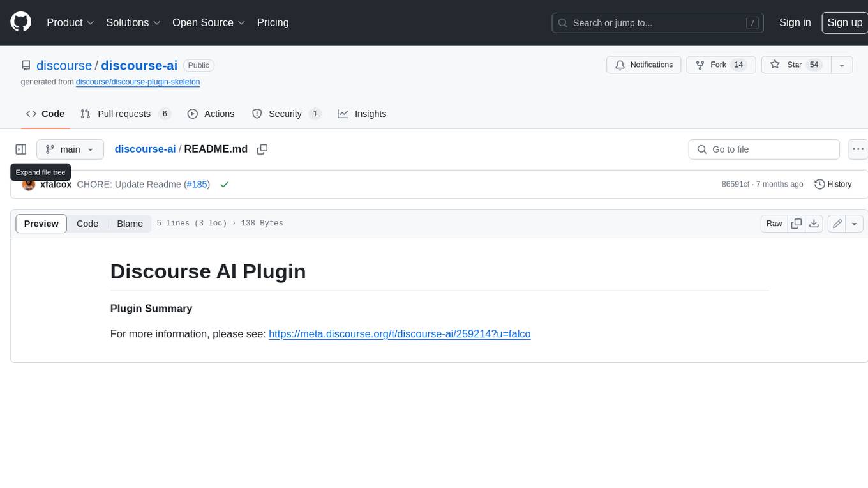Click the xfalcox avatar image
This screenshot has height=488, width=868.
coord(29,185)
